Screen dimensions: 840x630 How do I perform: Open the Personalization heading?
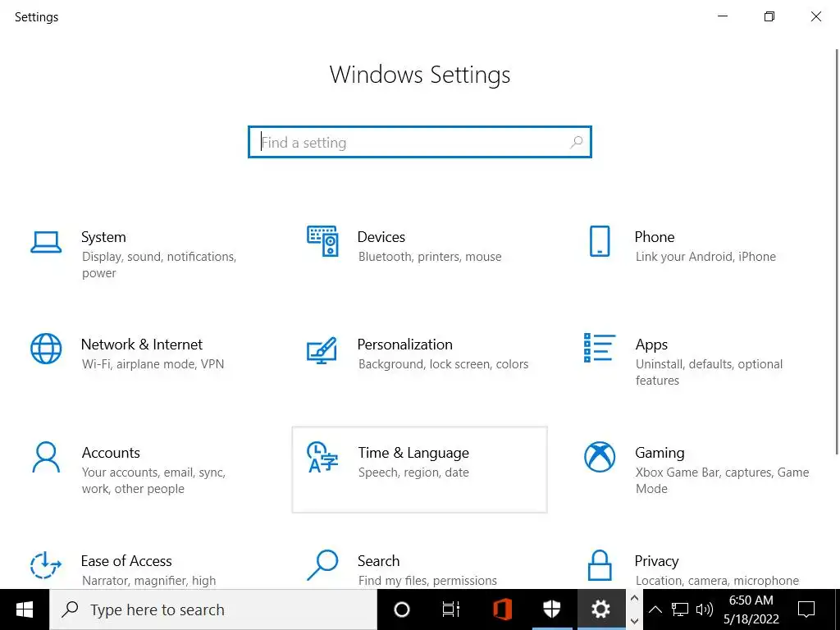tap(404, 344)
